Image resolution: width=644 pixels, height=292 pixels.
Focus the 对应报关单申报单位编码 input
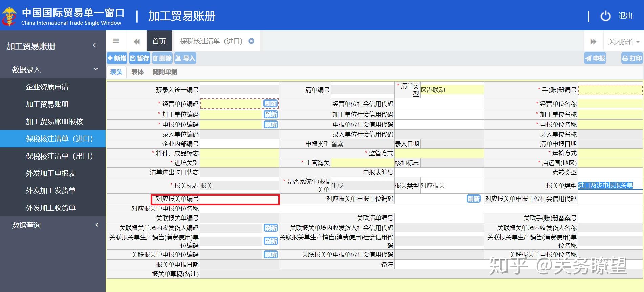tap(430, 199)
